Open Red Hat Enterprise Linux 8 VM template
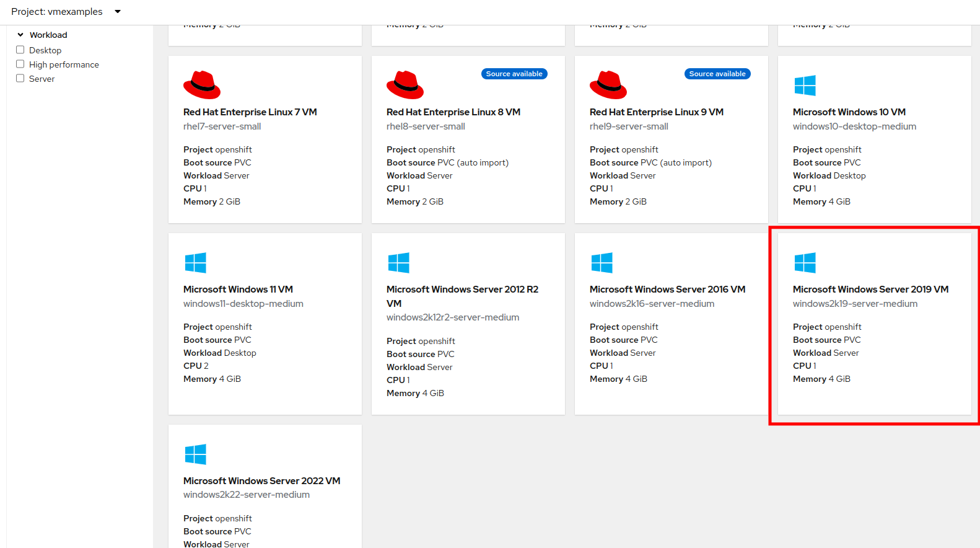Viewport: 980px width, 548px height. [x=453, y=112]
